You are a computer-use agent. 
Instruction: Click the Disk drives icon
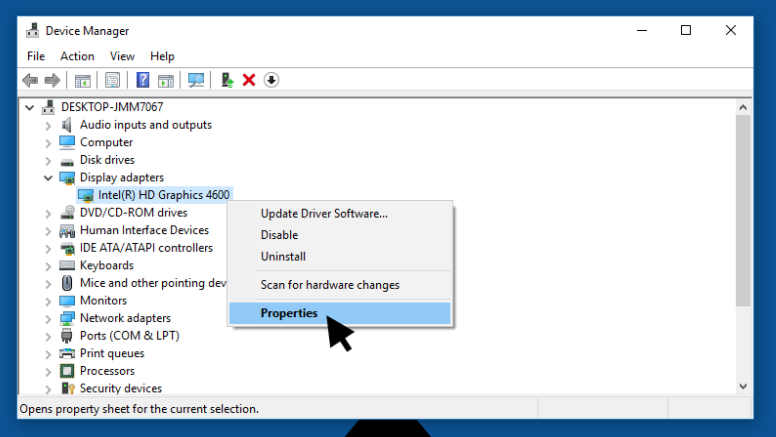point(67,161)
